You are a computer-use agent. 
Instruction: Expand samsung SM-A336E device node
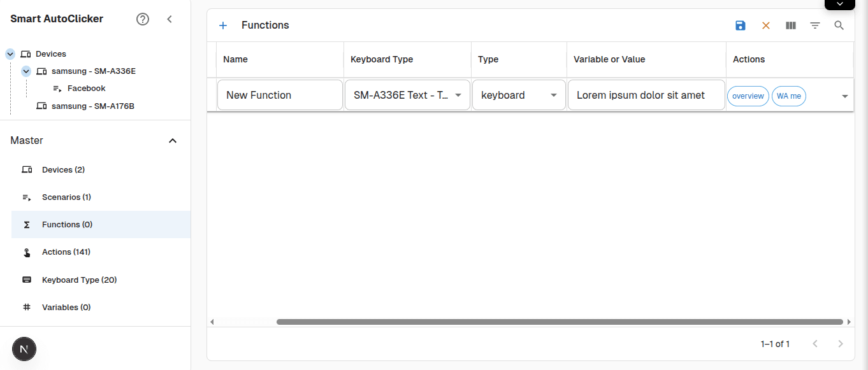click(25, 71)
